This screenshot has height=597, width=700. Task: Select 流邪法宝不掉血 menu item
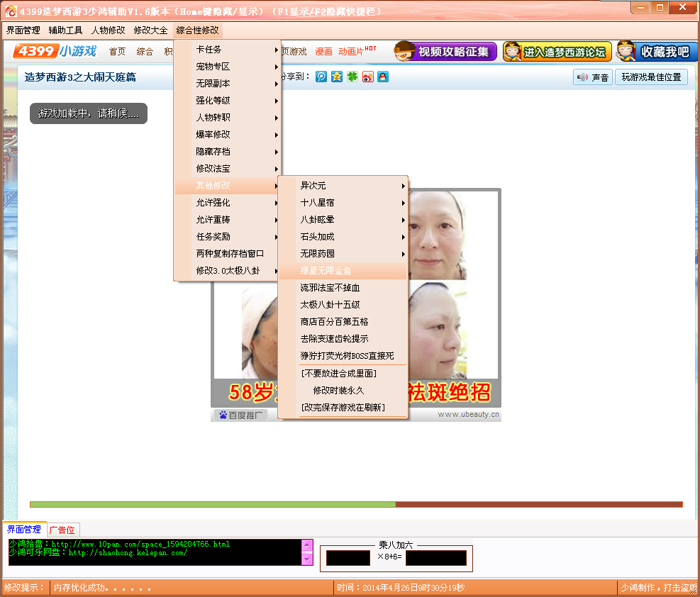coord(343,288)
